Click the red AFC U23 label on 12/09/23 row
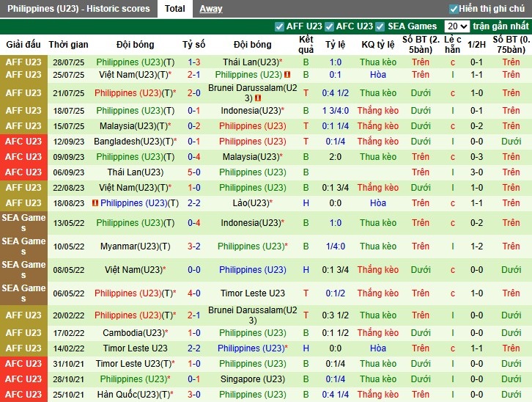532x402 pixels. (x=23, y=142)
